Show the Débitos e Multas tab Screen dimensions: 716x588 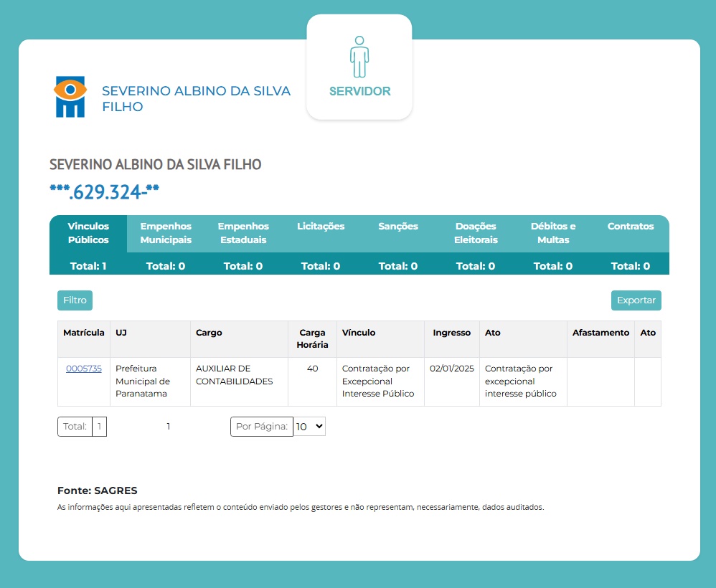click(x=553, y=233)
